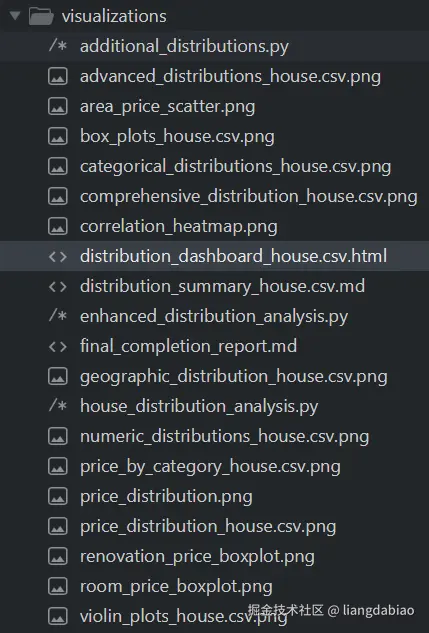The image size is (429, 633).
Task: Open additional_distributions.py
Action: coord(184,46)
